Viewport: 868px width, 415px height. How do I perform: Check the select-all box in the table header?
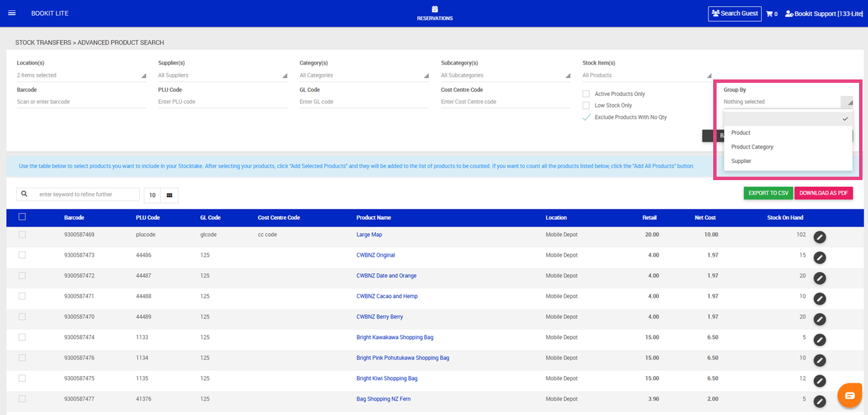[x=22, y=217]
